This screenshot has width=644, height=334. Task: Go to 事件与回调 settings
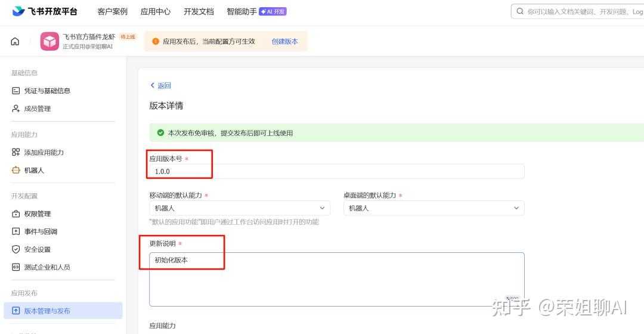[x=41, y=231]
